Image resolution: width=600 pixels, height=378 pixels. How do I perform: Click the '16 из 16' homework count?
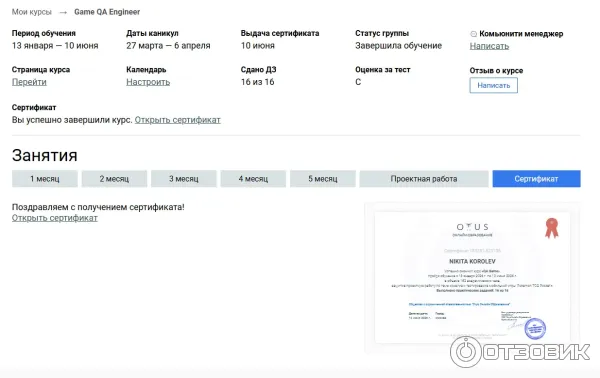pos(258,82)
